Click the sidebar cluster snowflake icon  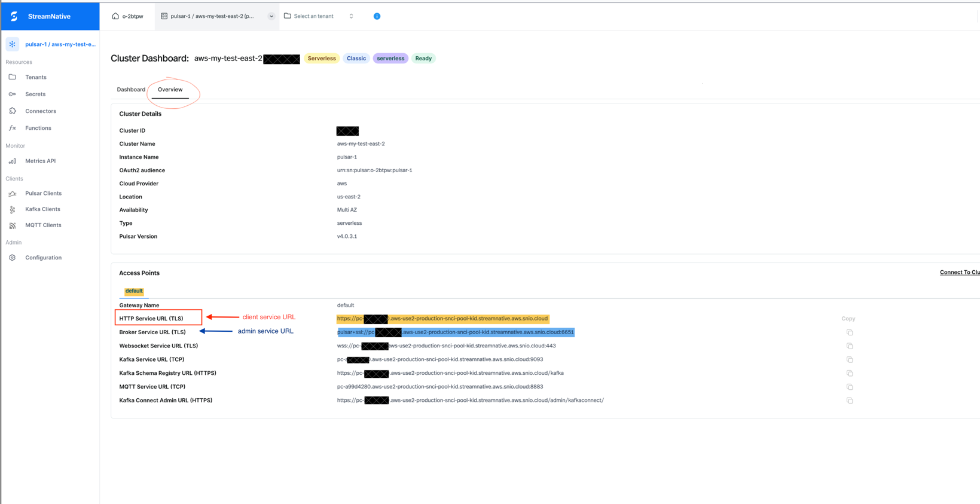pos(13,44)
